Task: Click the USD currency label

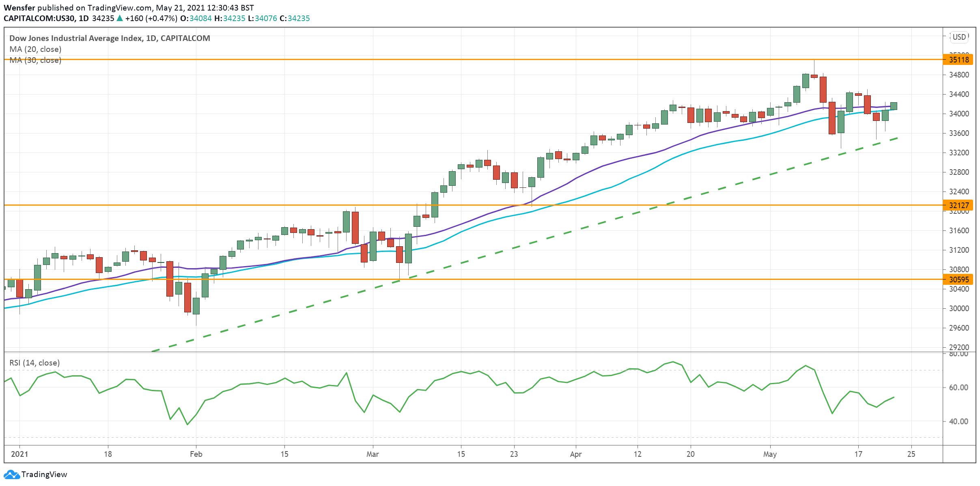Action: click(959, 37)
